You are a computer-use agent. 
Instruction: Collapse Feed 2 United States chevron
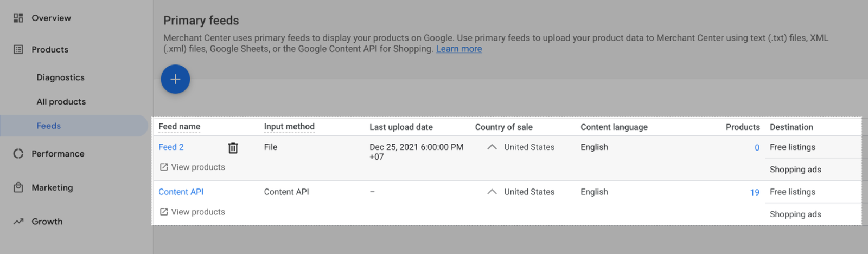pyautogui.click(x=492, y=147)
